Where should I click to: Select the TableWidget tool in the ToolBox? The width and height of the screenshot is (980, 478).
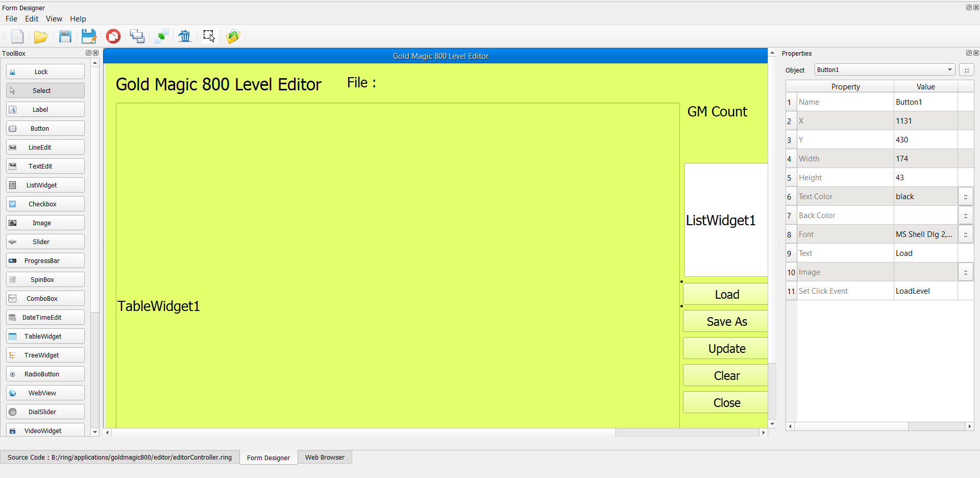pyautogui.click(x=45, y=336)
